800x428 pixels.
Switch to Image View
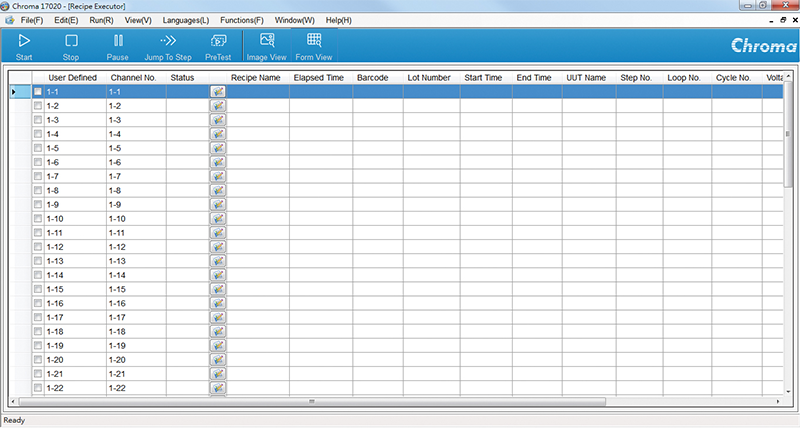(x=267, y=46)
